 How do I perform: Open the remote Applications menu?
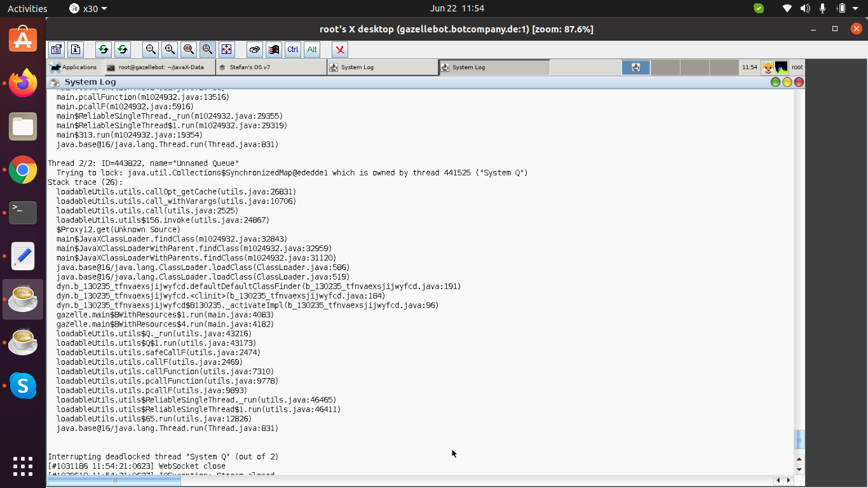point(74,67)
